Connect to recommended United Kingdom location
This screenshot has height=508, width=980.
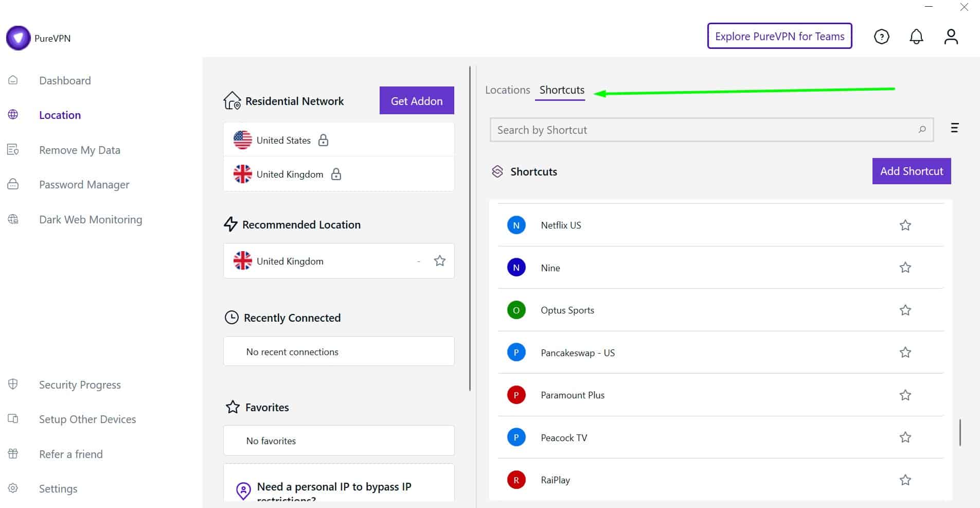click(339, 261)
